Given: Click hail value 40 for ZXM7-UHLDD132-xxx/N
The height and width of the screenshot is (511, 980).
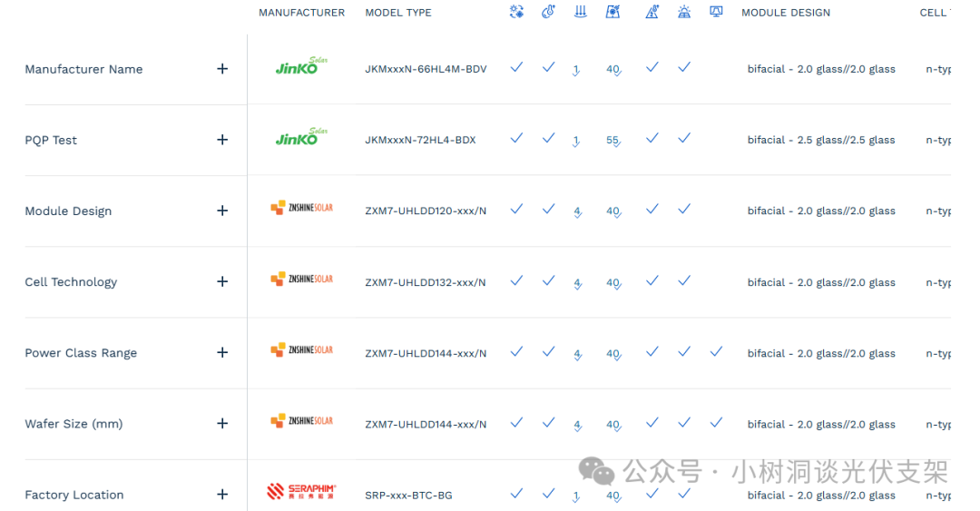Looking at the screenshot, I should click(613, 283).
